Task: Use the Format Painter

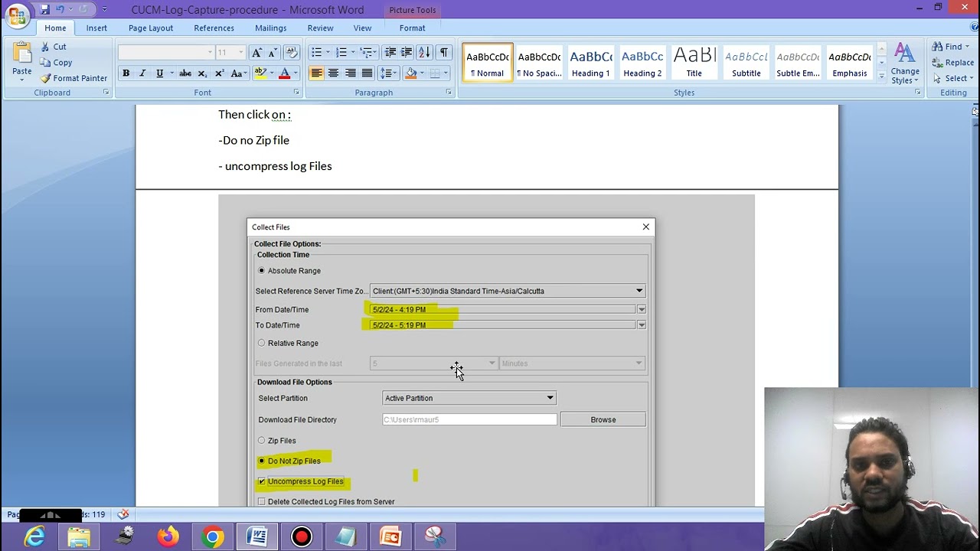Action: click(73, 78)
